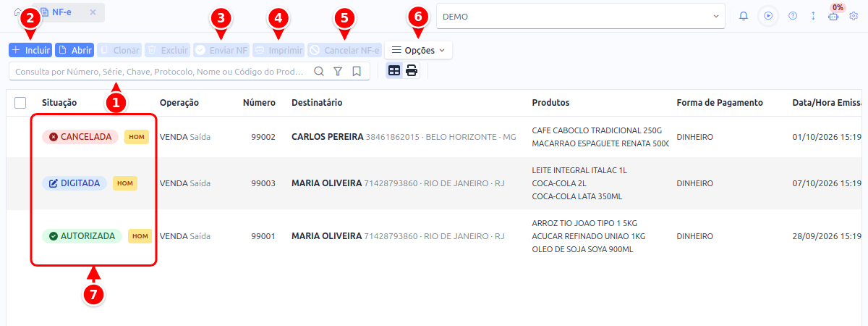This screenshot has width=868, height=326.
Task: Click product COCA-COLA LATA 350ML
Action: [x=577, y=196]
